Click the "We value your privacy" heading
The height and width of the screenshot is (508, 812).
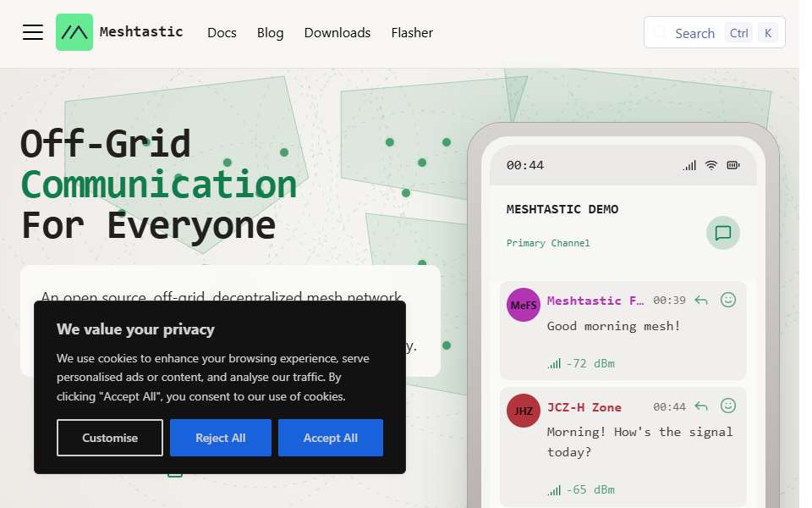(135, 329)
